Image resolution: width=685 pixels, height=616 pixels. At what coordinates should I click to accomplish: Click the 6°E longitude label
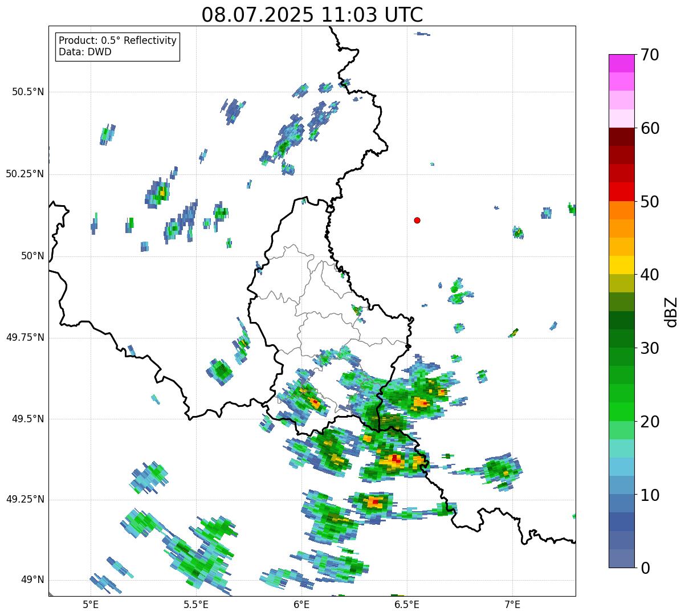point(301,604)
